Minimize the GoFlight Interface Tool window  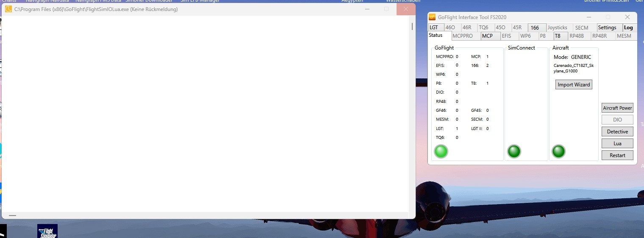588,17
